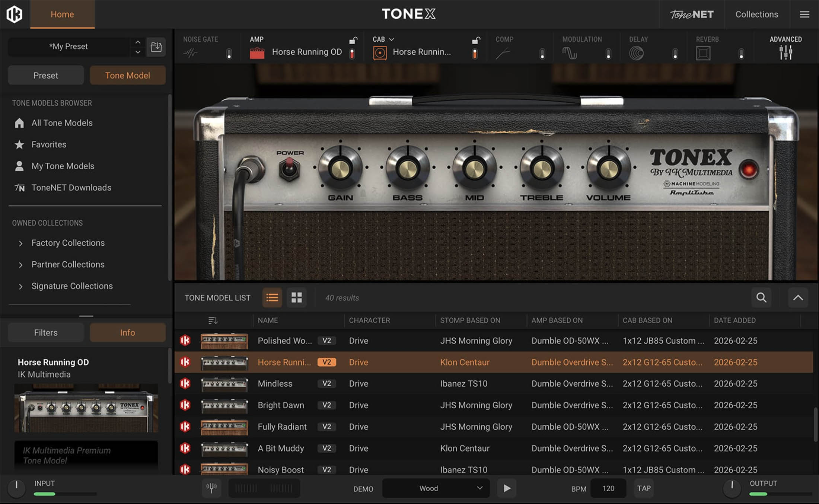Open the CAB type dropdown
This screenshot has width=819, height=504.
[391, 39]
